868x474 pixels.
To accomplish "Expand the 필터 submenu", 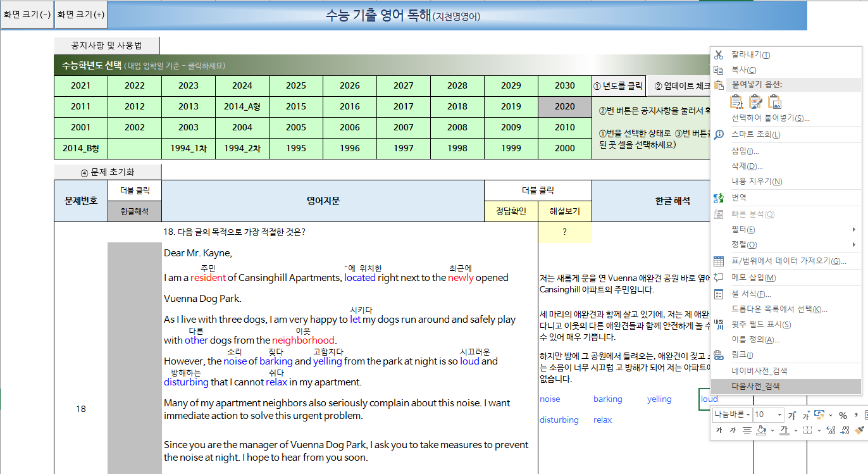I will point(786,229).
